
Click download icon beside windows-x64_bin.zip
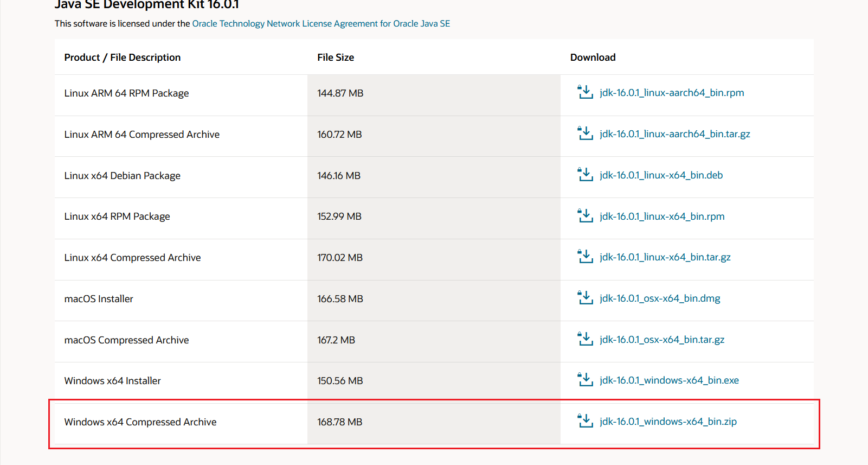[x=585, y=421]
